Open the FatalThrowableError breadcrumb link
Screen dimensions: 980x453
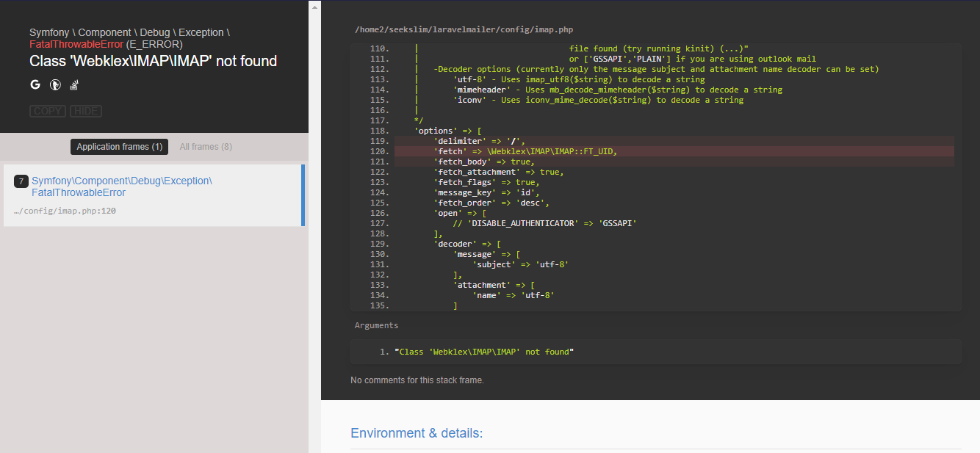coord(76,44)
